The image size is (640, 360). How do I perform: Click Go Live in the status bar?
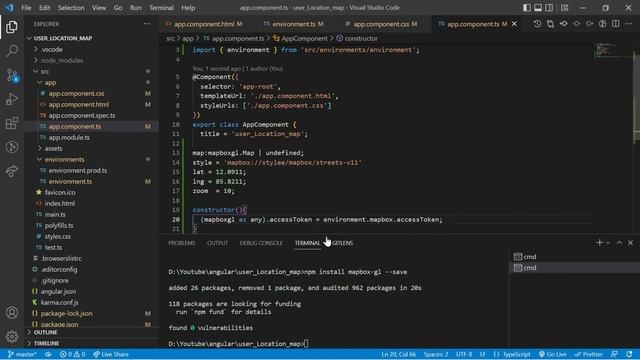pos(552,354)
